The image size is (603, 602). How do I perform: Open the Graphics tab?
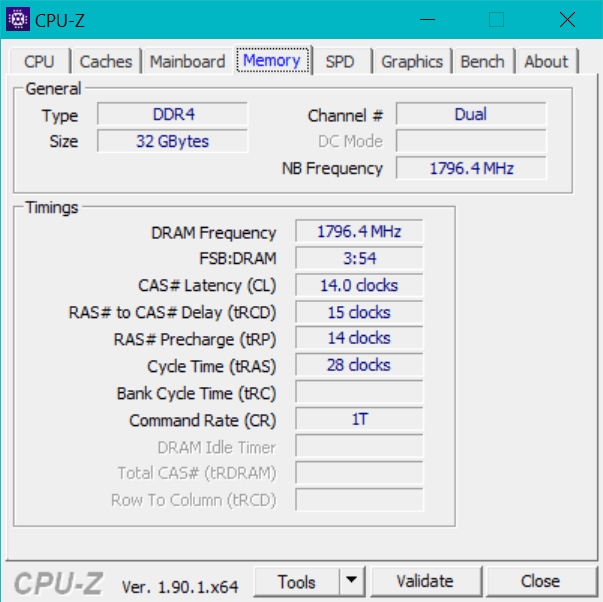point(412,62)
